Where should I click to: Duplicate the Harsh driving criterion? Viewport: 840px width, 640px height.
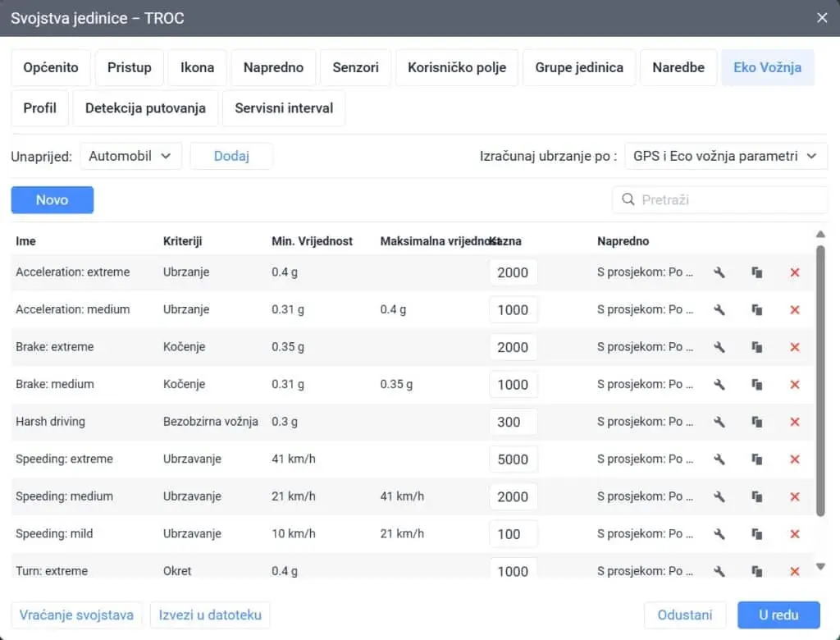click(x=757, y=422)
